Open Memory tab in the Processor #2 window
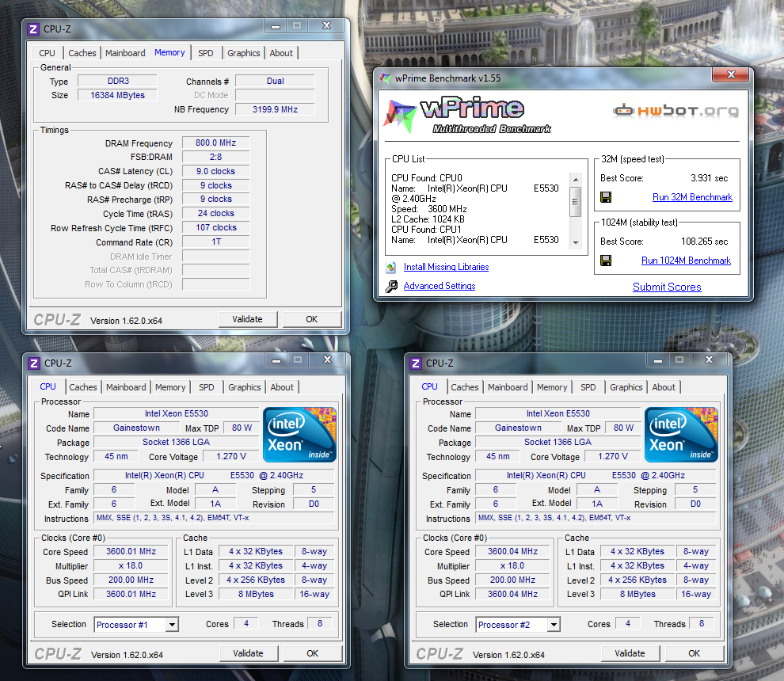The image size is (784, 681). point(552,387)
